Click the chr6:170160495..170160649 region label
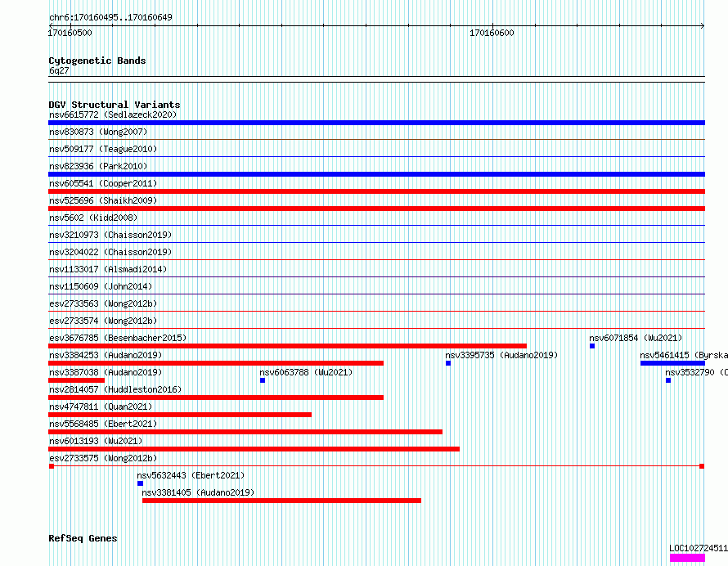 point(110,18)
